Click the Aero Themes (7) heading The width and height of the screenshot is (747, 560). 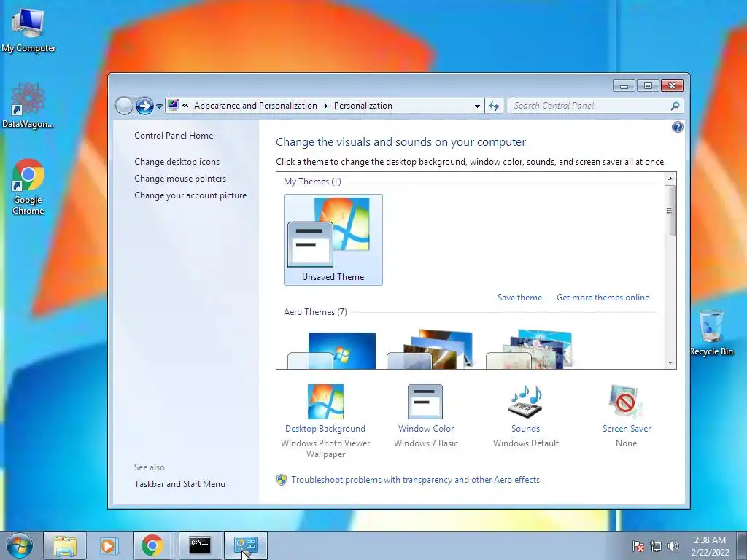point(315,312)
